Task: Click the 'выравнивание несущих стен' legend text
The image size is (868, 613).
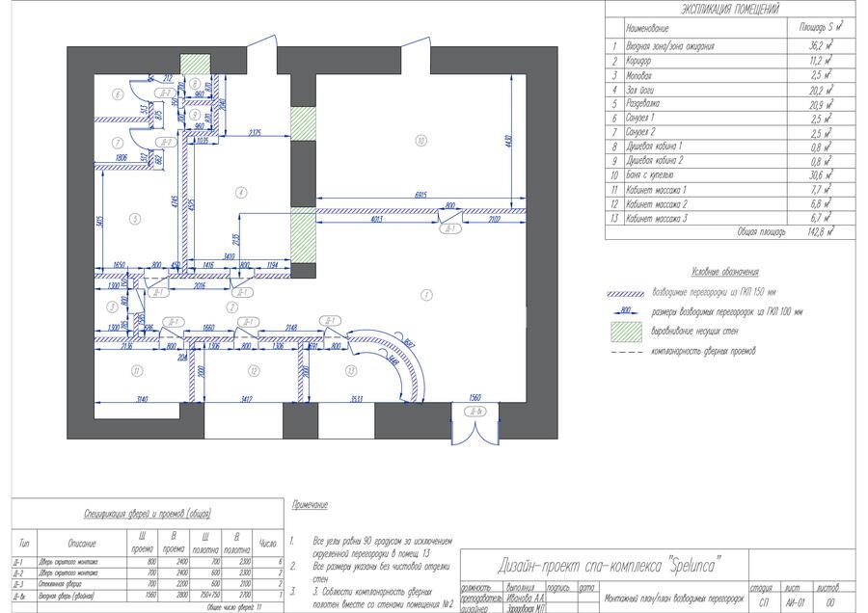Action: pyautogui.click(x=694, y=332)
